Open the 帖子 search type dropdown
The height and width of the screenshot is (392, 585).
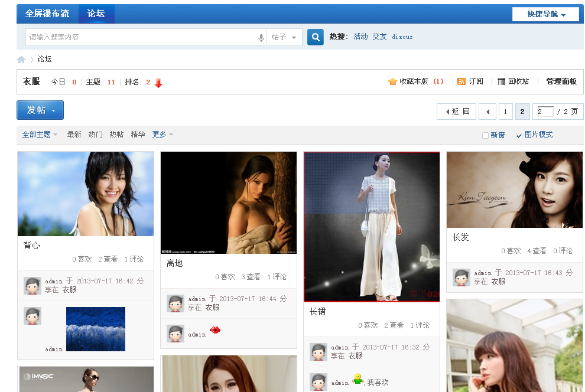click(282, 37)
